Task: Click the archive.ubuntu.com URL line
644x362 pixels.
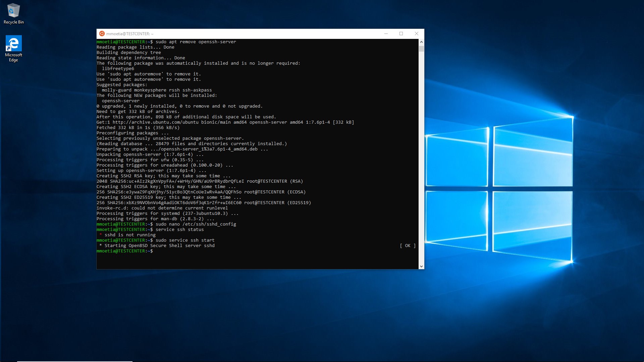Action: point(225,122)
